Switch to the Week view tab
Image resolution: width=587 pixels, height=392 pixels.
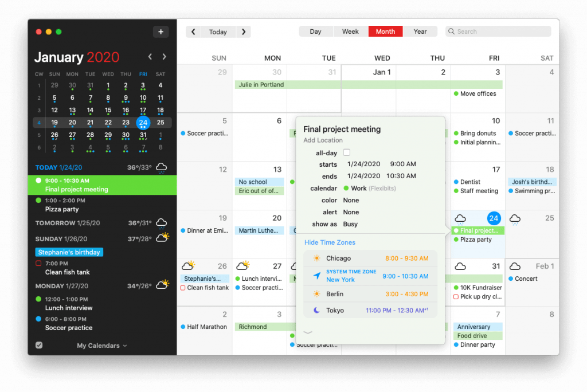[350, 31]
